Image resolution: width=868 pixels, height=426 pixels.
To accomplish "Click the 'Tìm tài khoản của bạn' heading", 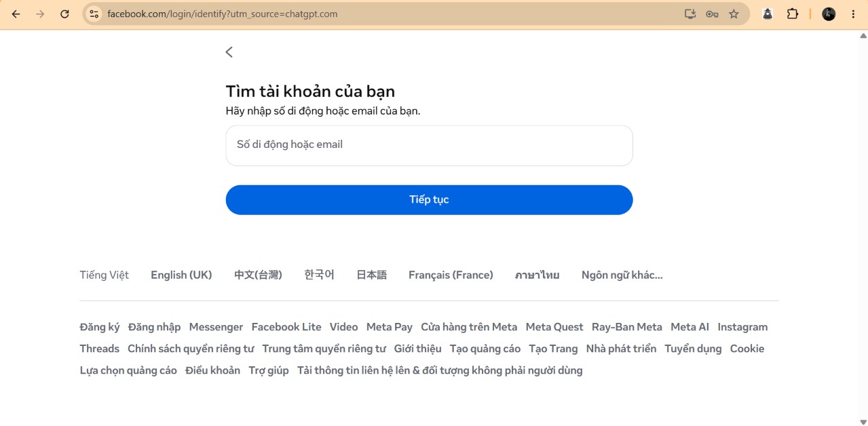I will coord(310,92).
